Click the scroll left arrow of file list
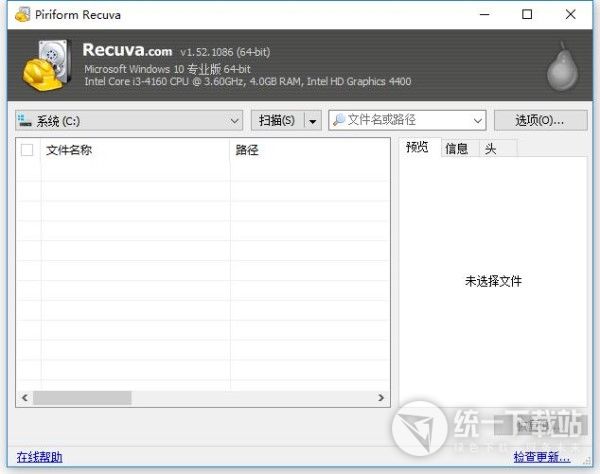The image size is (600, 474). [x=25, y=397]
